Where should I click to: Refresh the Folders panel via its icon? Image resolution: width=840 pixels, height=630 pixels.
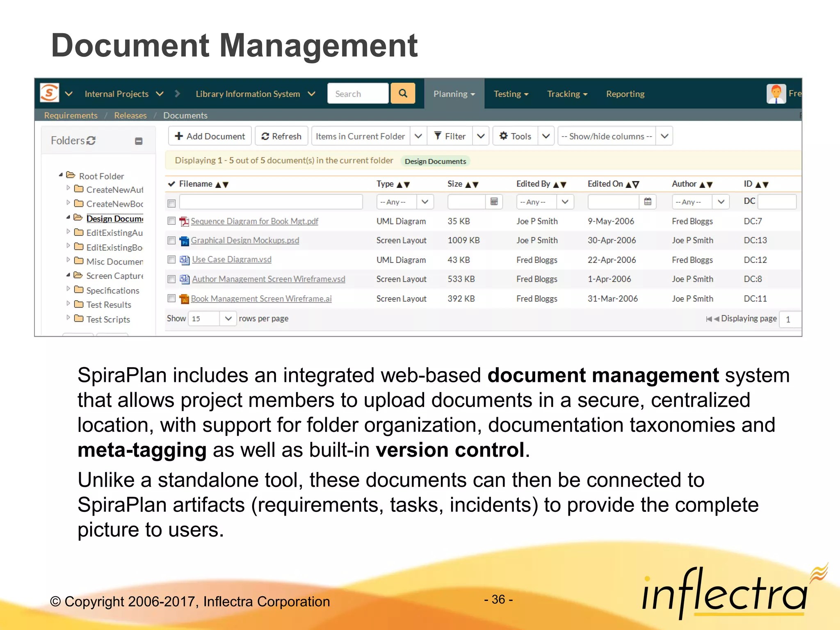(x=91, y=141)
